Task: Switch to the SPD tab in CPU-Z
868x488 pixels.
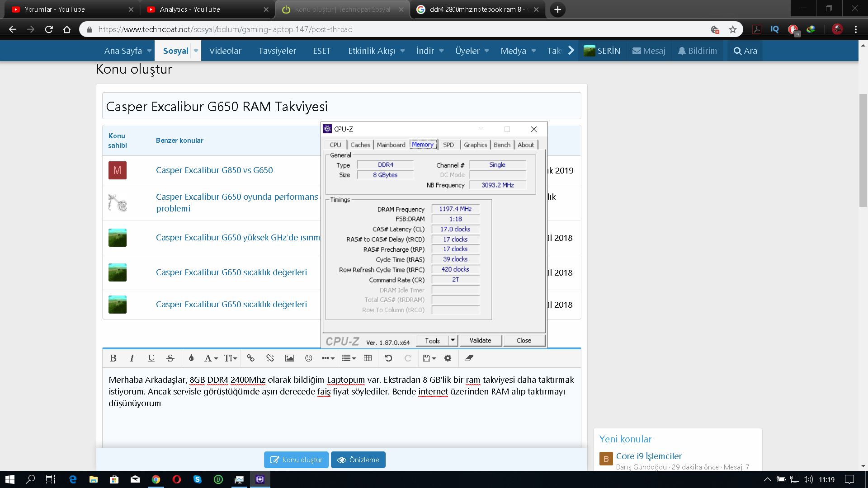Action: coord(448,145)
